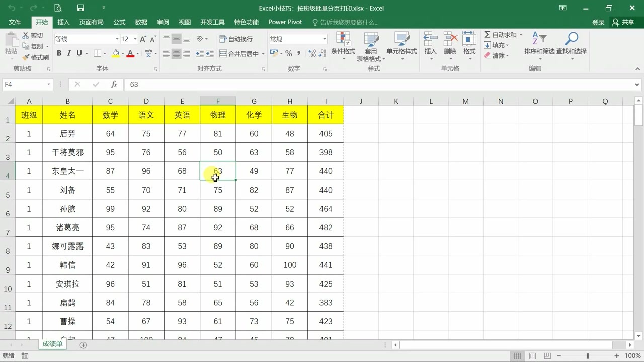Open the File (文件) tab
Screen dimensions: 644x362
point(15,22)
